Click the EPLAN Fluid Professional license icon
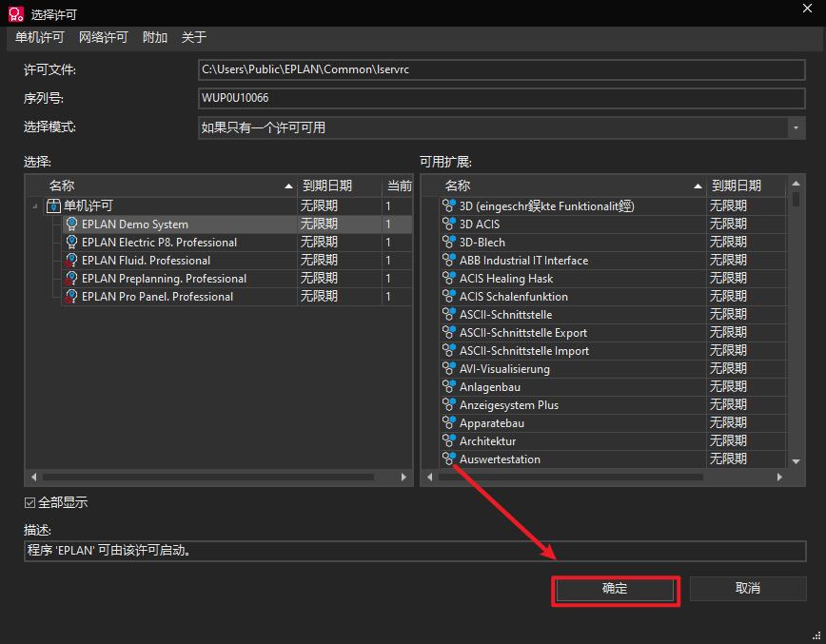826x644 pixels. pyautogui.click(x=71, y=261)
